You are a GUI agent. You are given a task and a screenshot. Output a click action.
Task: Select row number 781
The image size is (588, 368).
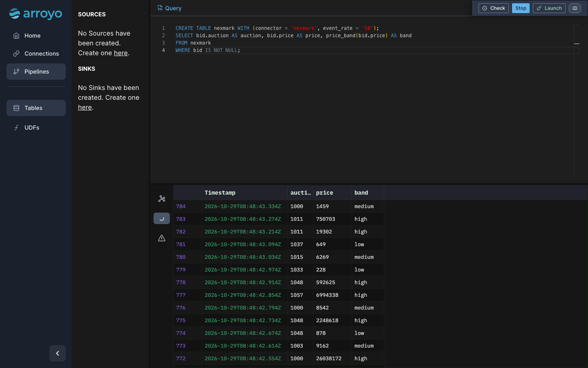[181, 245]
